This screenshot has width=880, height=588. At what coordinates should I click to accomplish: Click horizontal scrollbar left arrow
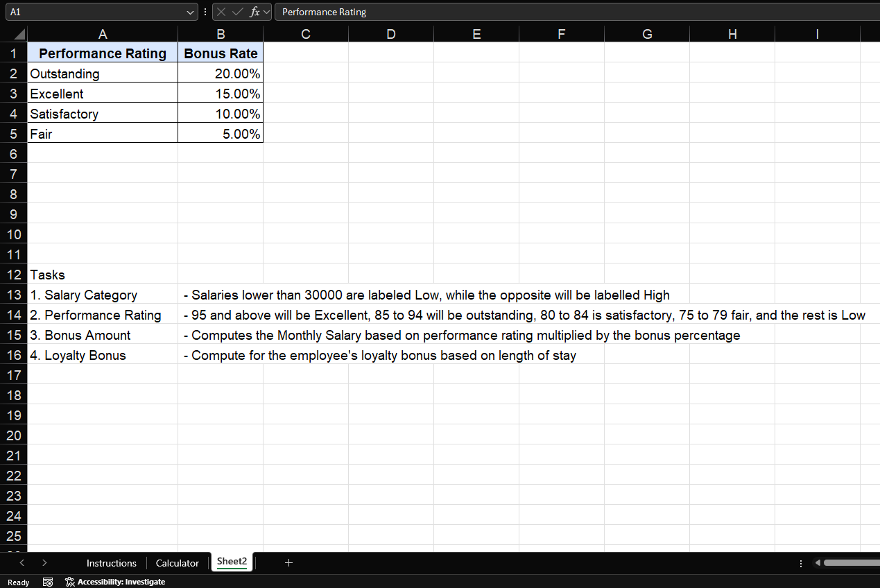tap(818, 563)
